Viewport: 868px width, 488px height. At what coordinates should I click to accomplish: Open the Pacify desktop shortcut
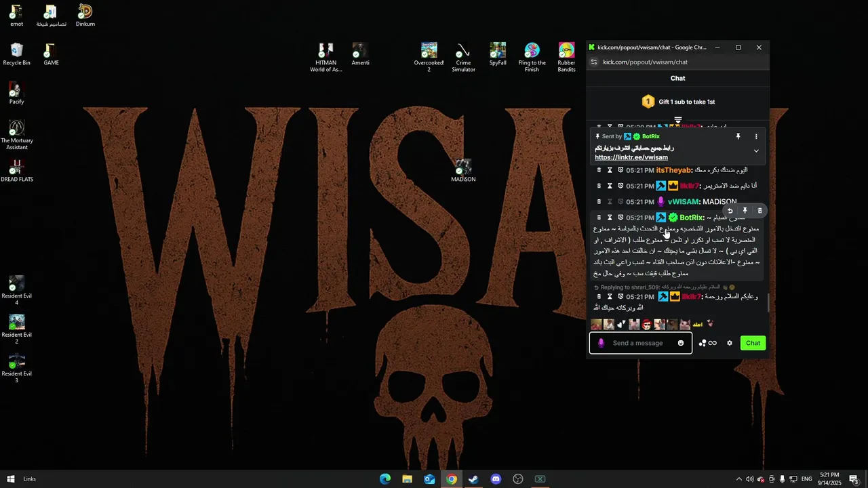(x=16, y=93)
